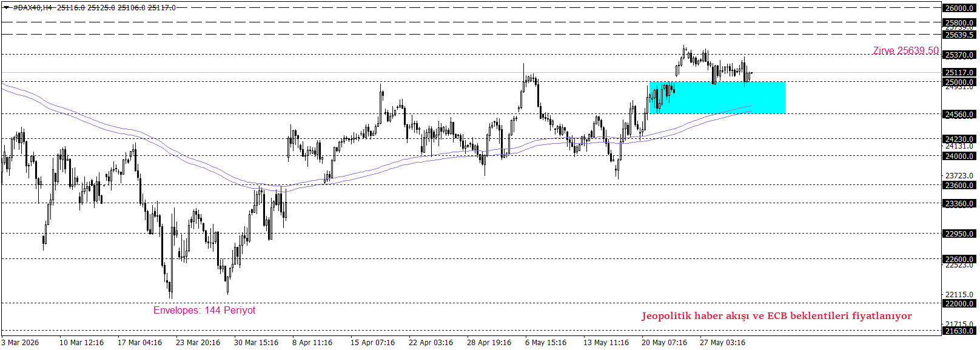Click the small triangle icon before #DAX40
Viewport: 980px width, 350px height.
point(6,7)
